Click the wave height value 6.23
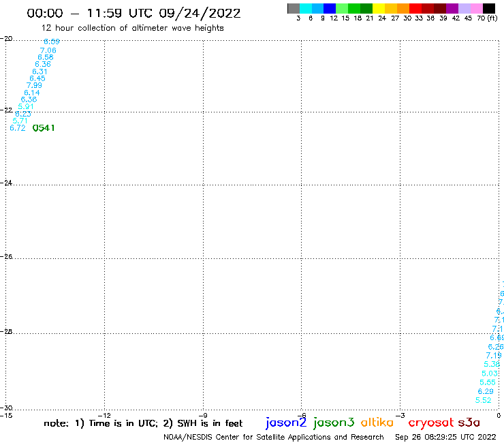The height and width of the screenshot is (443, 504). [23, 114]
